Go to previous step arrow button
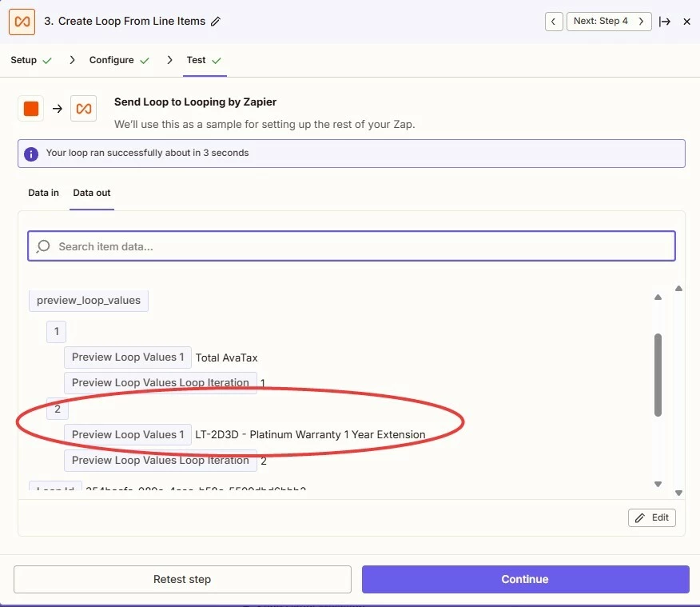 coord(554,22)
